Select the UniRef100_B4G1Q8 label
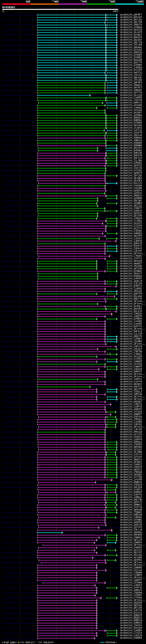Image resolution: width=146 pixels, height=644 pixels. (x=131, y=60)
